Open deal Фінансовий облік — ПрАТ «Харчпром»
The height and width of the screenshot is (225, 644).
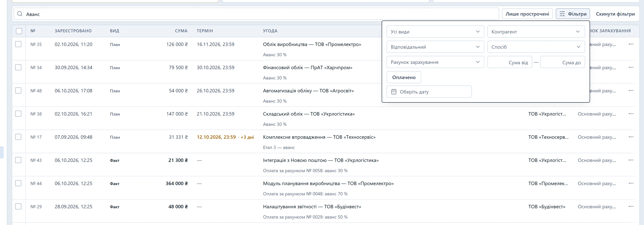click(308, 67)
